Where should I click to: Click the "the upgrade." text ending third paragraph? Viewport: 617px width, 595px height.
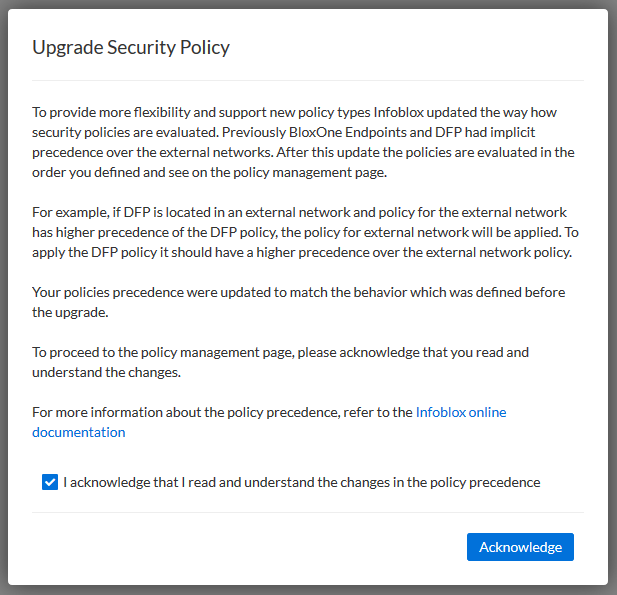pos(72,312)
